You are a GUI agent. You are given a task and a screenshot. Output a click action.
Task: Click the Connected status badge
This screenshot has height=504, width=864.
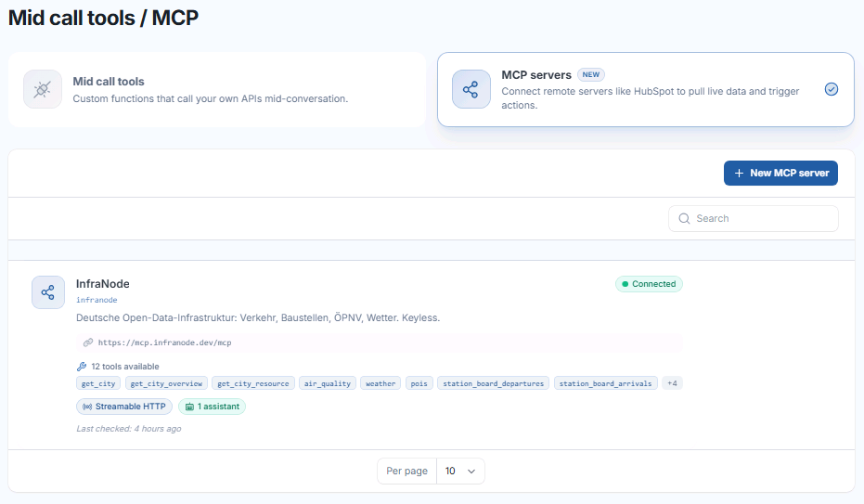[649, 284]
